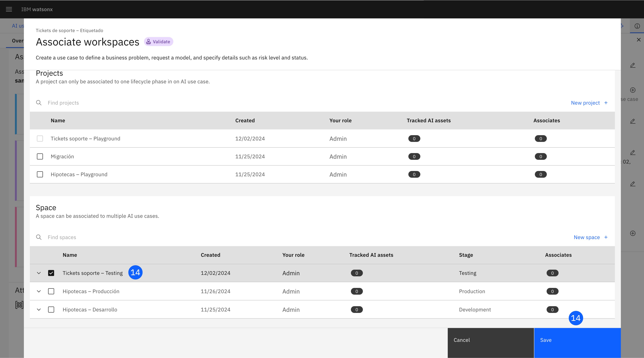
Task: Click the Validate stamp badge
Action: (159, 42)
